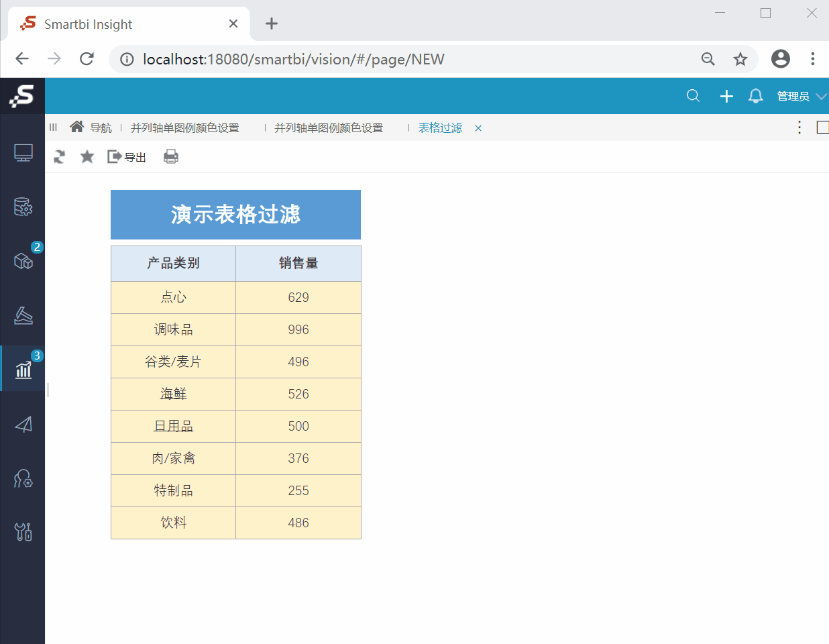Close the 表格过滤 tab

(478, 128)
